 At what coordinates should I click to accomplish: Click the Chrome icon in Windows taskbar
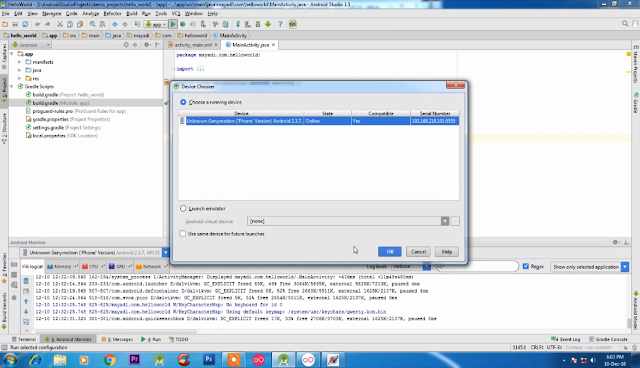(109, 360)
